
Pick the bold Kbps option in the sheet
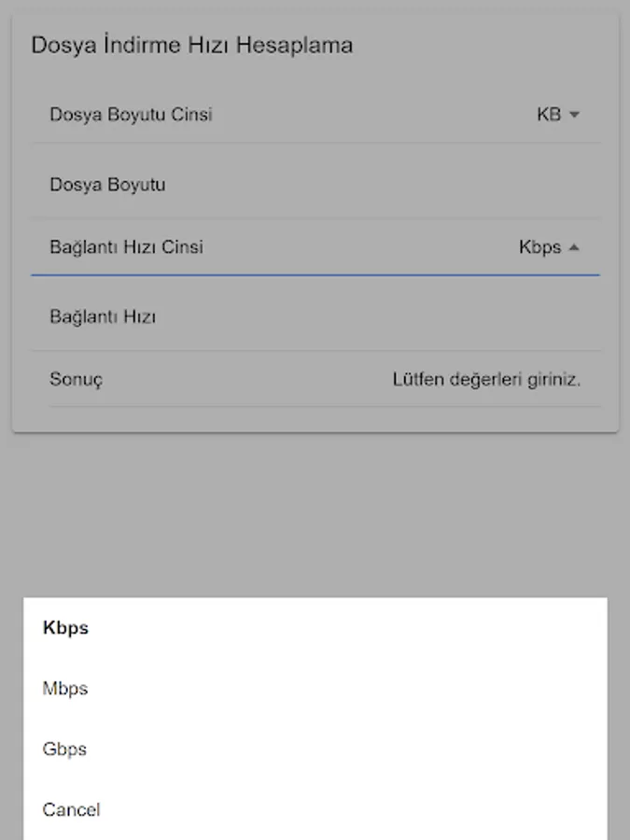[x=315, y=628]
